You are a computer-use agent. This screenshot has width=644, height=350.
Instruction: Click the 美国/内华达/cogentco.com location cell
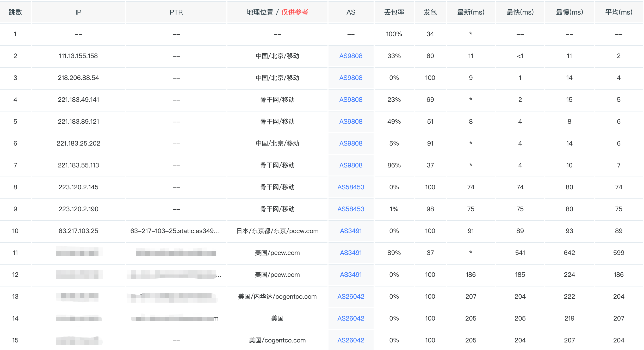[x=277, y=297]
